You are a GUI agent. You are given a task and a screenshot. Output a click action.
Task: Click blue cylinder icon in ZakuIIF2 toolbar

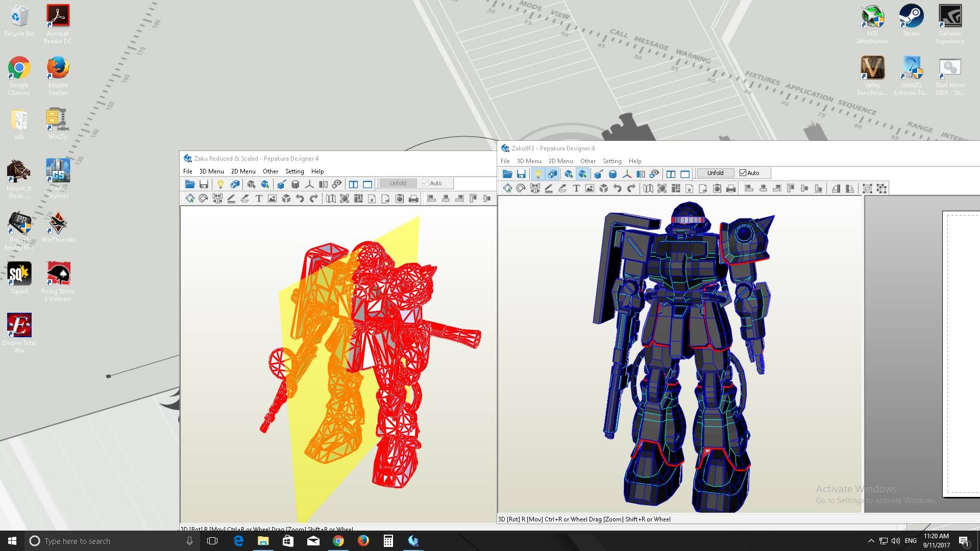tap(613, 173)
